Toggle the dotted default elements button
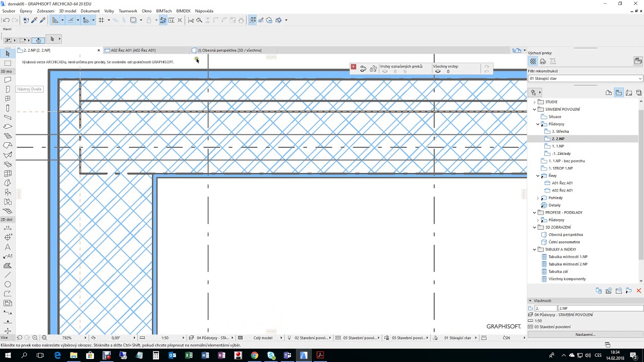Screen dimensions: 644x362 pos(533,61)
